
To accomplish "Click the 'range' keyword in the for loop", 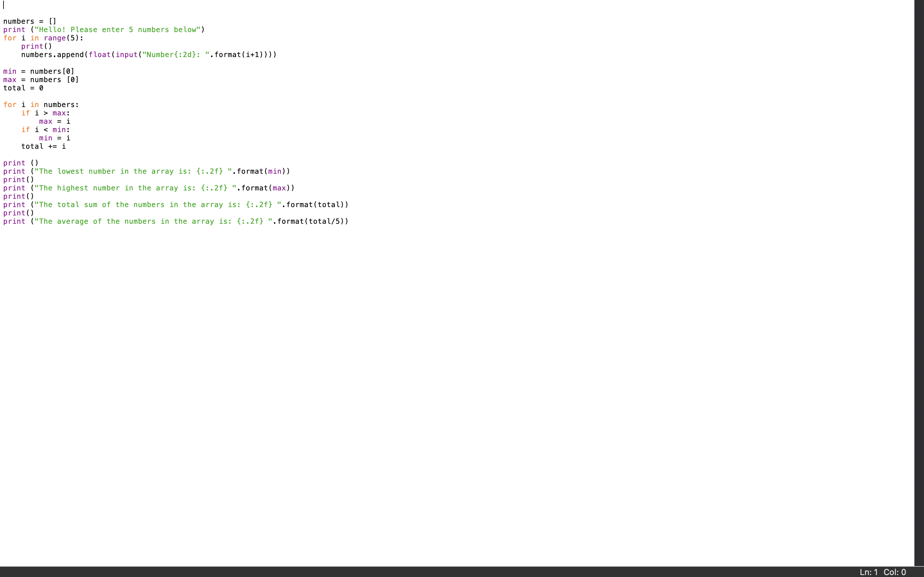I will point(55,38).
